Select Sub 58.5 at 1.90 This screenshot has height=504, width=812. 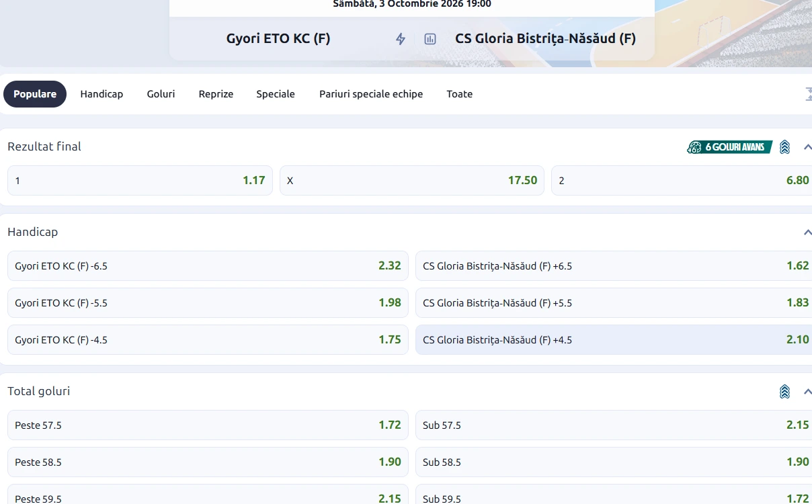(x=614, y=462)
